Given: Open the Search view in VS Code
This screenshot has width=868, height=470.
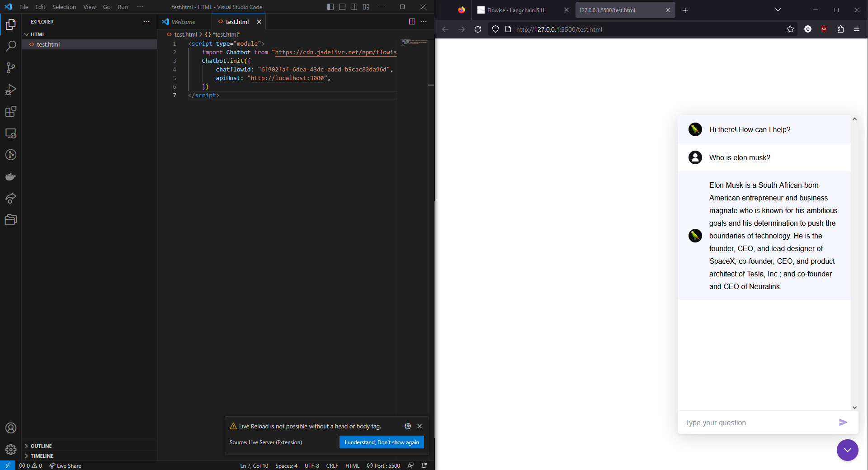Looking at the screenshot, I should 11,46.
